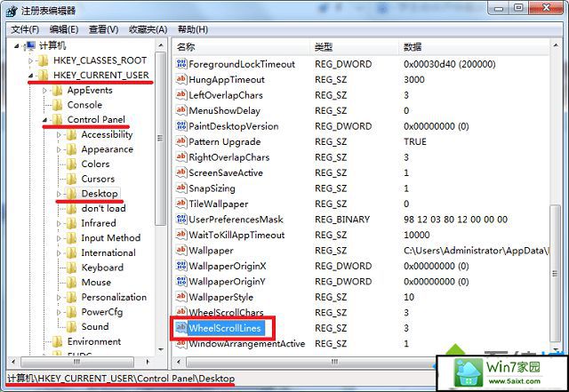Click the Cursors folder icon

(71, 179)
